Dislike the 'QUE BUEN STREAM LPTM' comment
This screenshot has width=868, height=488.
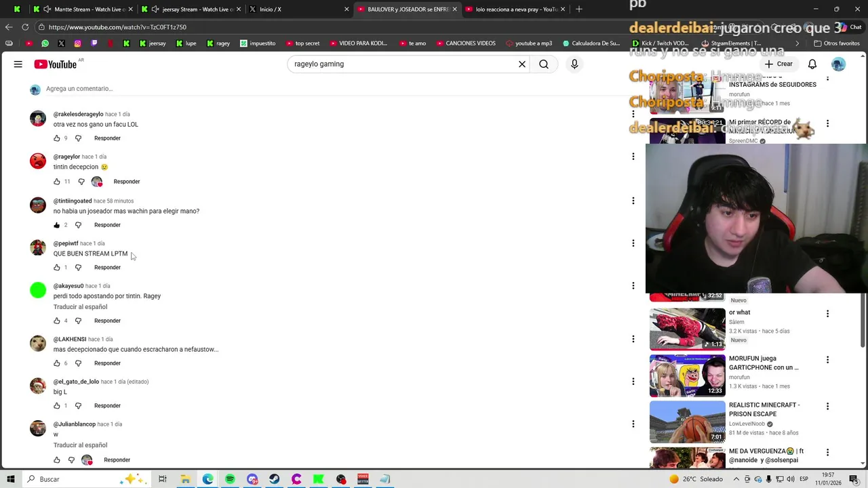(x=78, y=268)
